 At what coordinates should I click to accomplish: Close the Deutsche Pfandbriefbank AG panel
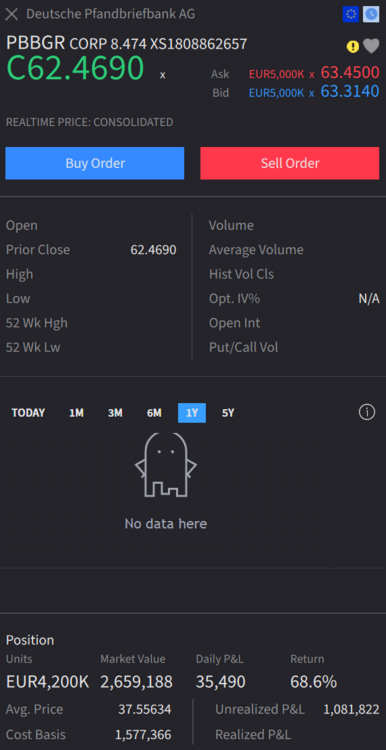pyautogui.click(x=11, y=14)
